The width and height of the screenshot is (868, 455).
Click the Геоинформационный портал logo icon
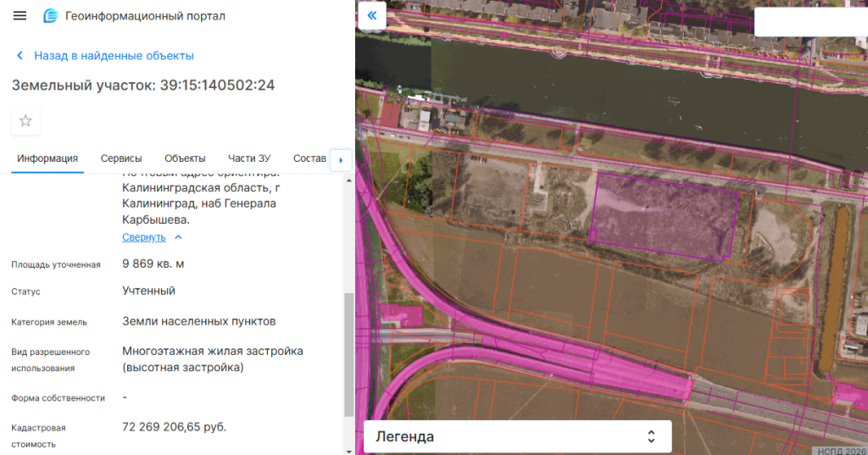coord(51,16)
